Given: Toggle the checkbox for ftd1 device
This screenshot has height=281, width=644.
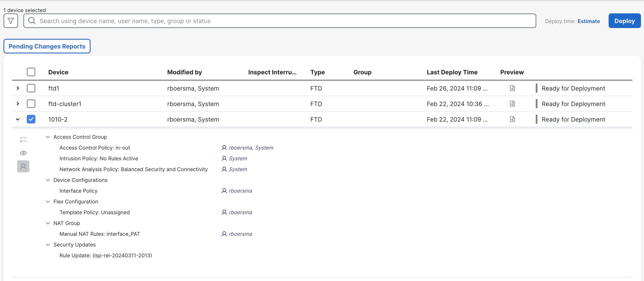Looking at the screenshot, I should (x=31, y=88).
